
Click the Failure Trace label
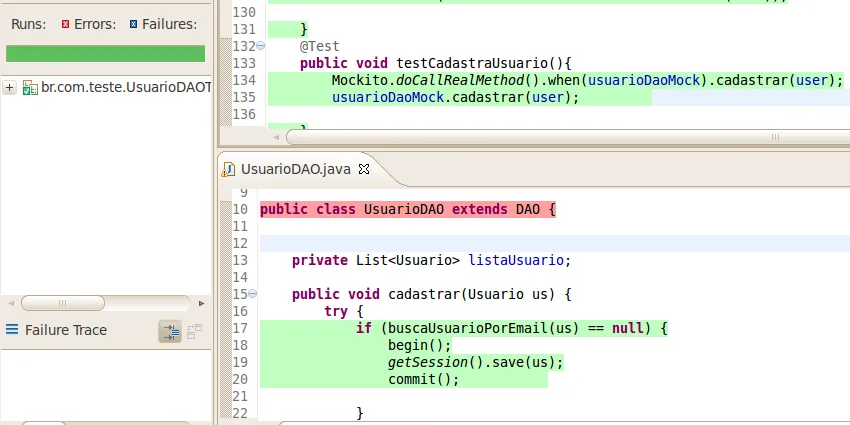[x=65, y=330]
